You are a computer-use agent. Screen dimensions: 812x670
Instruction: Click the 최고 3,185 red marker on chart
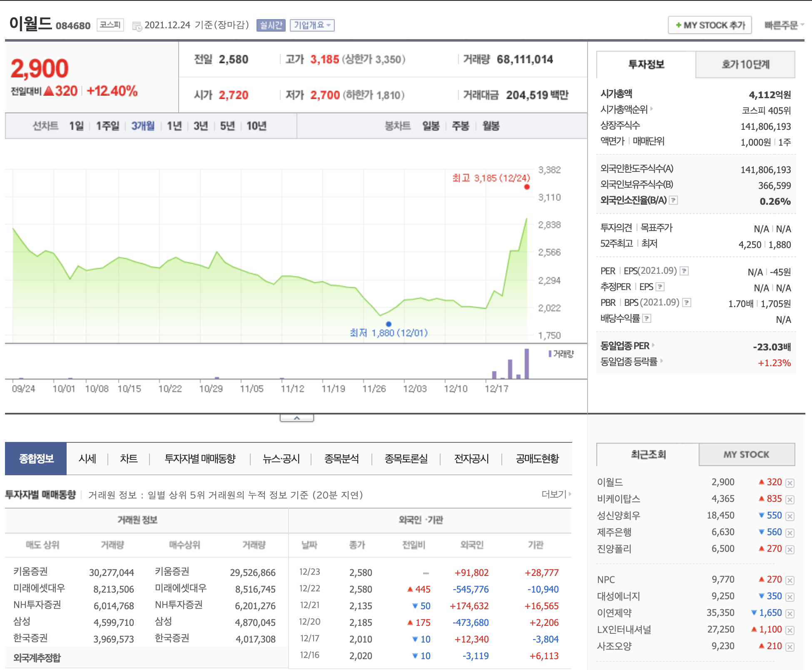coord(527,187)
